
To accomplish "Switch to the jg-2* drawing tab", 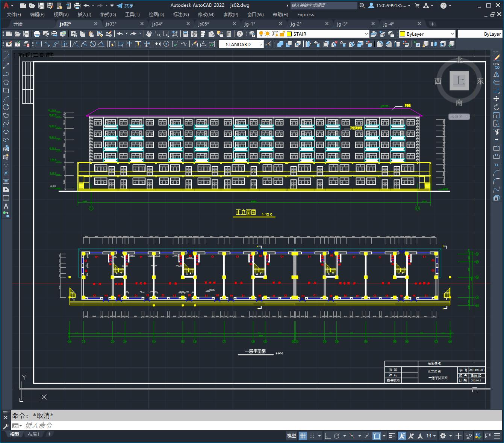I will point(296,24).
